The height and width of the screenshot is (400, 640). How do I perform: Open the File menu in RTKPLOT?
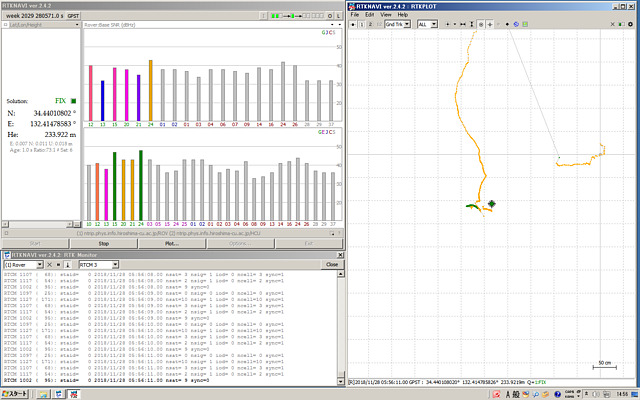[355, 15]
